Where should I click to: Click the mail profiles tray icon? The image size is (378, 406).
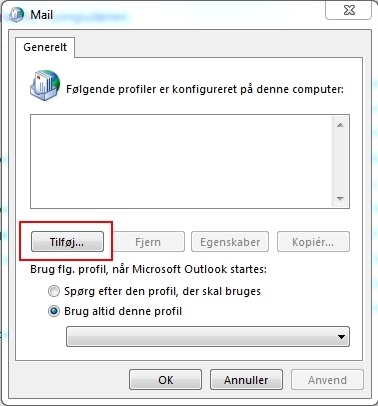click(45, 85)
